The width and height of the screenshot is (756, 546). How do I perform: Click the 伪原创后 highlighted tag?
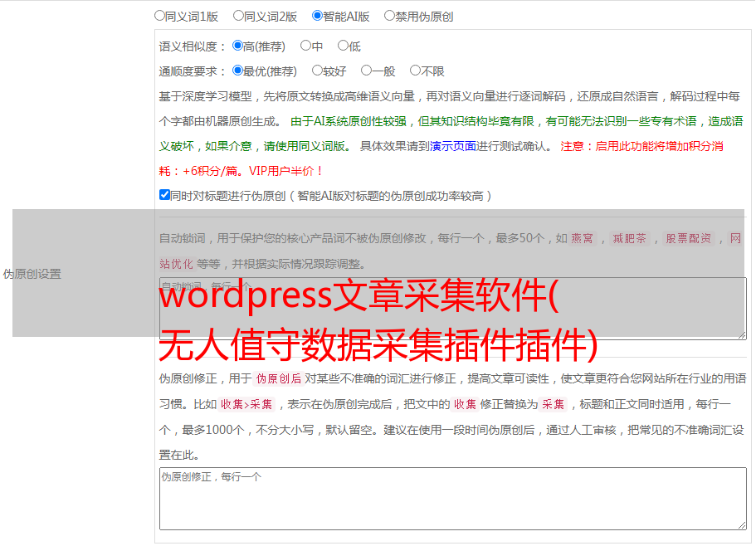[x=279, y=378]
